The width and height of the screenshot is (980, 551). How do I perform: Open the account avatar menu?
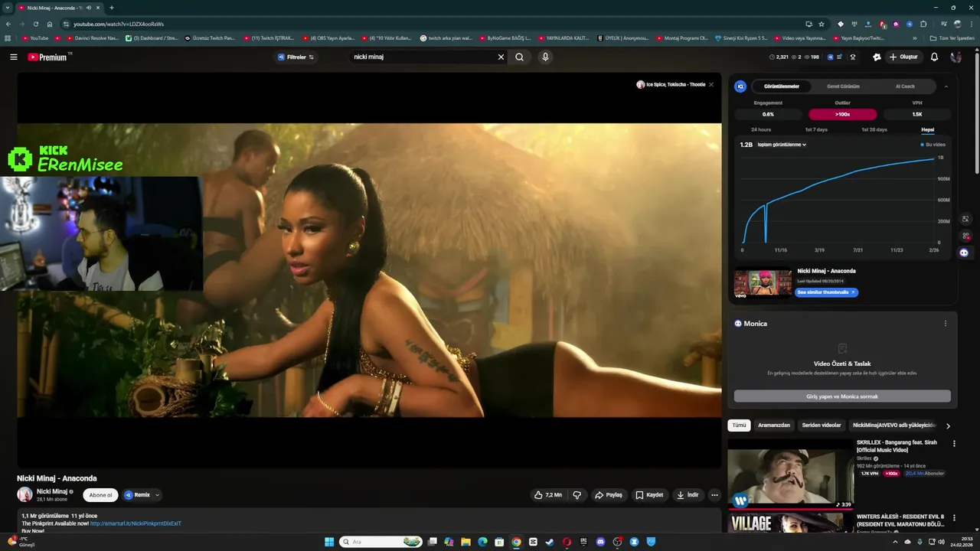(x=955, y=57)
